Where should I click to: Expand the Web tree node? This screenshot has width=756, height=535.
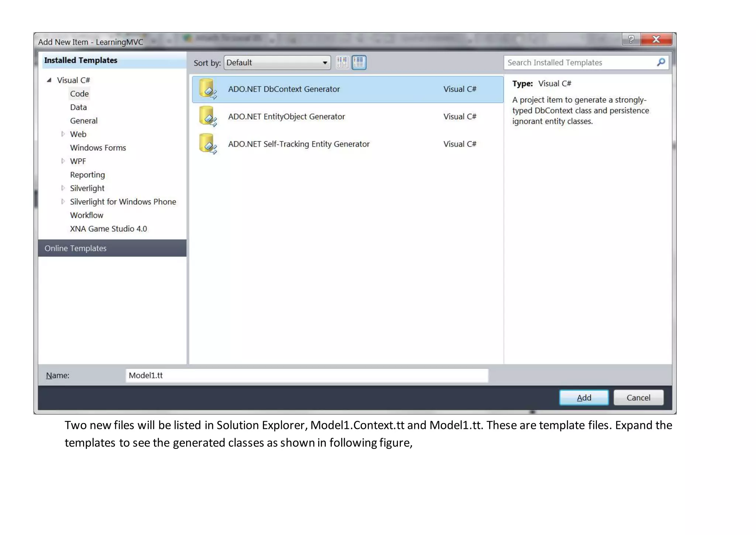coord(63,134)
